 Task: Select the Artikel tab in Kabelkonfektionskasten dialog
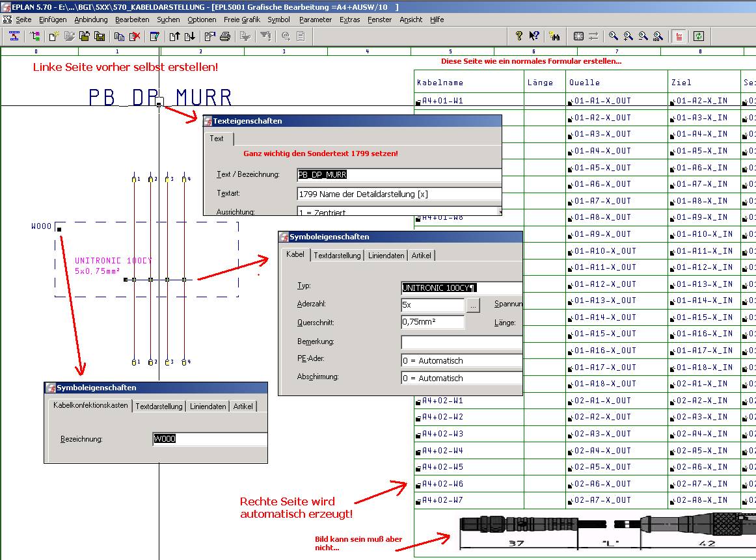(x=243, y=407)
